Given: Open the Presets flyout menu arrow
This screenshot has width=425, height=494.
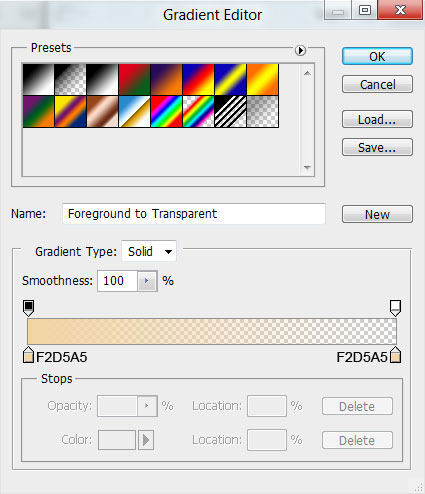Looking at the screenshot, I should point(300,51).
